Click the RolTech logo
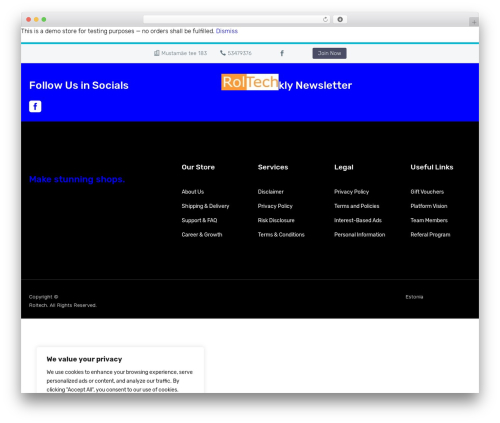Viewport: 500px width, 423px height. tap(250, 82)
